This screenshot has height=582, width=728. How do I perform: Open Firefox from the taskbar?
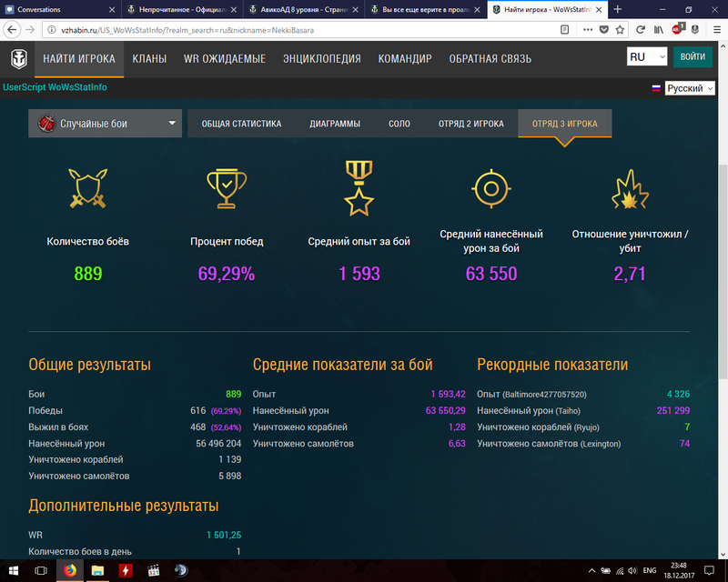coord(70,570)
